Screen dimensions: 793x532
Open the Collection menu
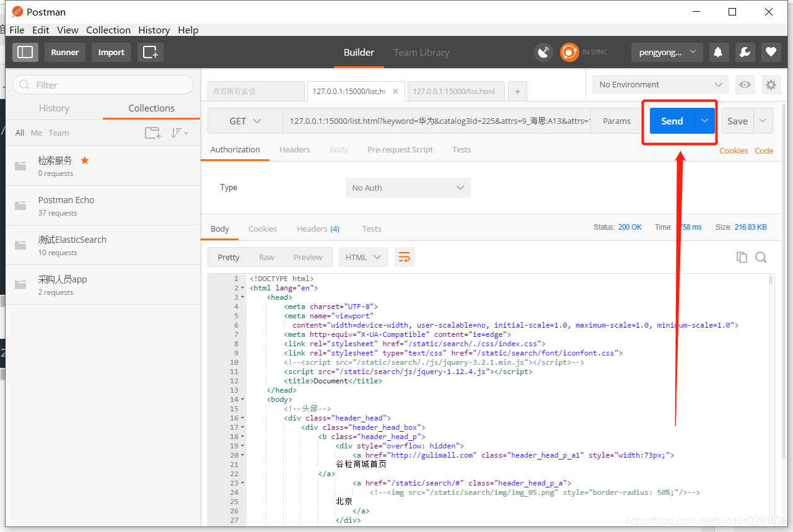click(x=108, y=30)
